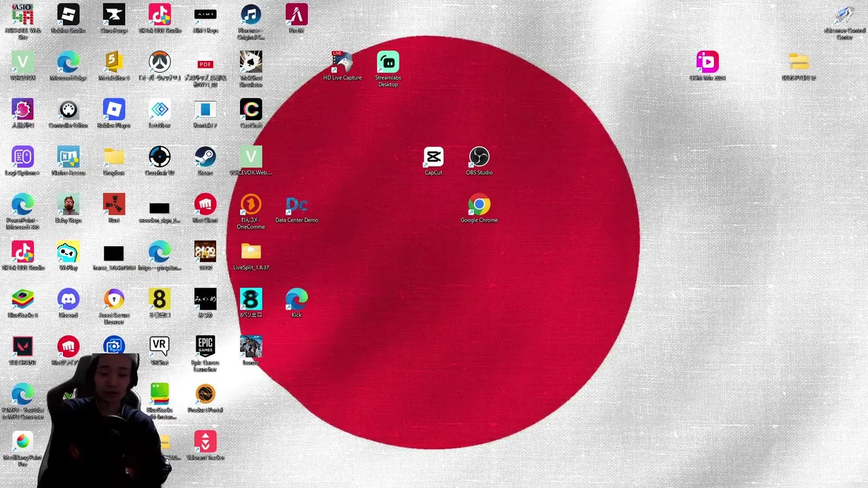Open Discord desktop shortcut

pyautogui.click(x=68, y=300)
